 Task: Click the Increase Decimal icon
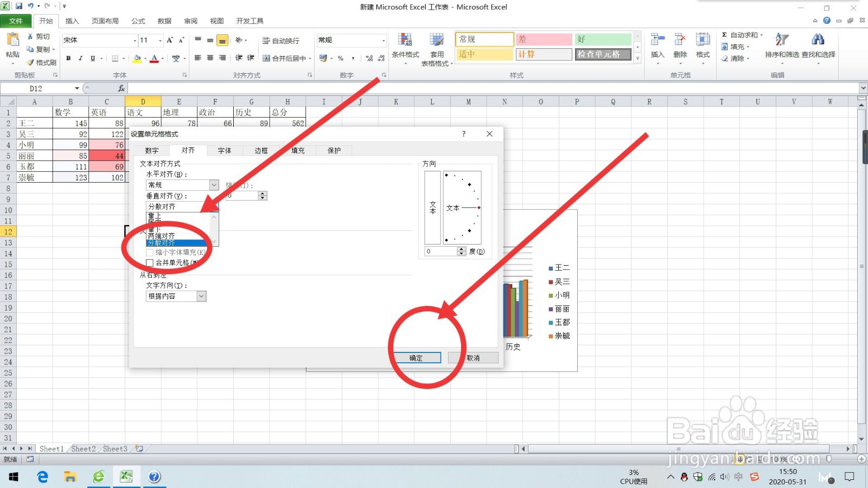click(x=369, y=58)
